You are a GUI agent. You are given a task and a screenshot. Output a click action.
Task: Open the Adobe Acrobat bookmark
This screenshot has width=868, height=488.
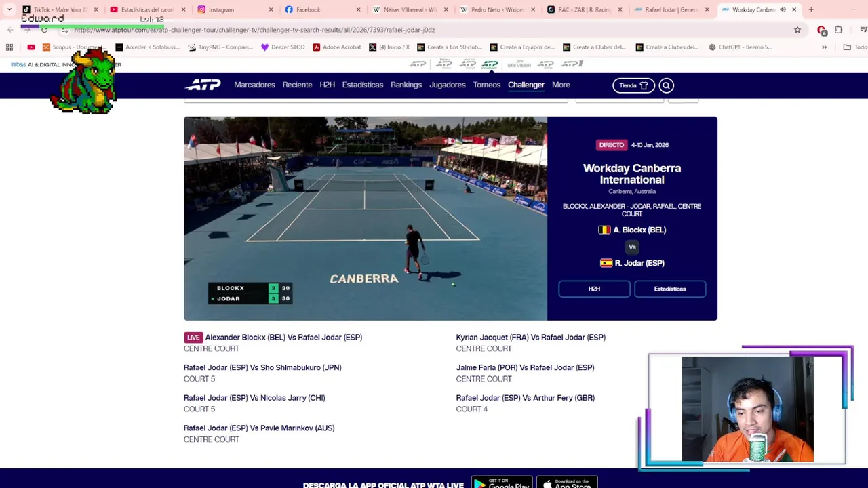pyautogui.click(x=336, y=47)
